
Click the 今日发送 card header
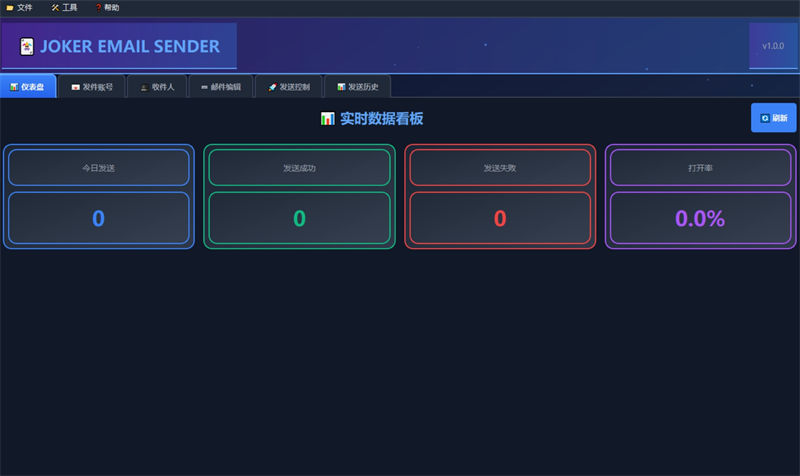pyautogui.click(x=98, y=168)
